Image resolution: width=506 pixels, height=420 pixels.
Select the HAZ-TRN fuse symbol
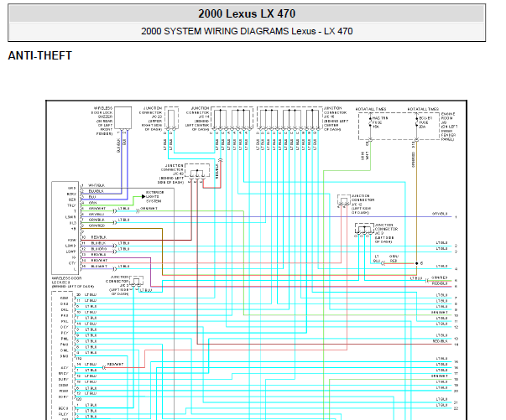coord(370,122)
